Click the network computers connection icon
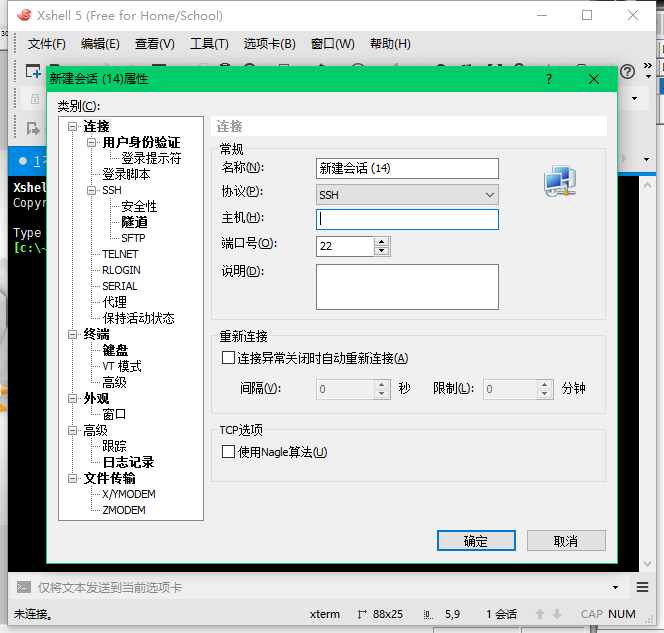Image resolution: width=664 pixels, height=633 pixels. 560,181
